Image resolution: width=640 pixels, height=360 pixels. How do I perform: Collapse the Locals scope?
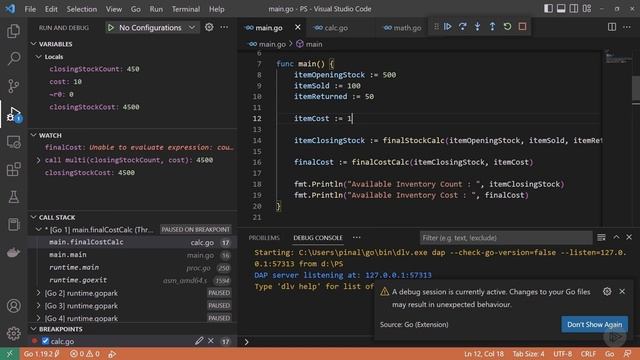coord(39,56)
